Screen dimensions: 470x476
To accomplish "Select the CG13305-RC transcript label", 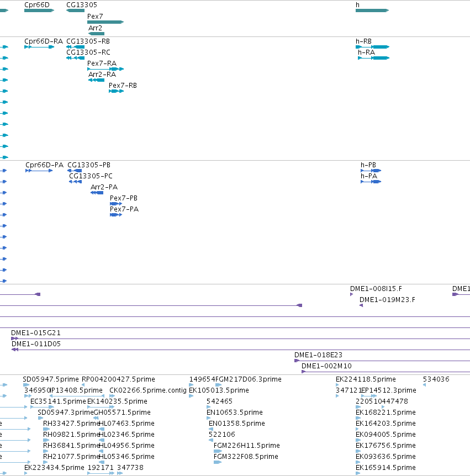I will [x=88, y=52].
